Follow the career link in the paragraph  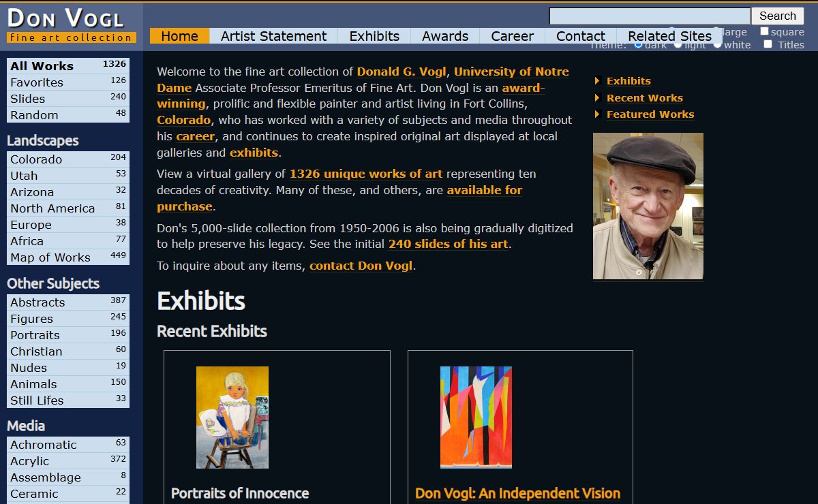195,136
